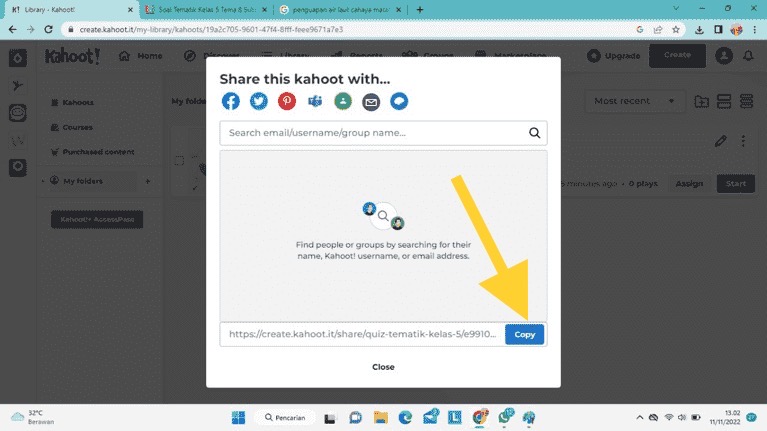The image size is (767, 431).
Task: Click Search email/username/group name field
Action: click(383, 133)
